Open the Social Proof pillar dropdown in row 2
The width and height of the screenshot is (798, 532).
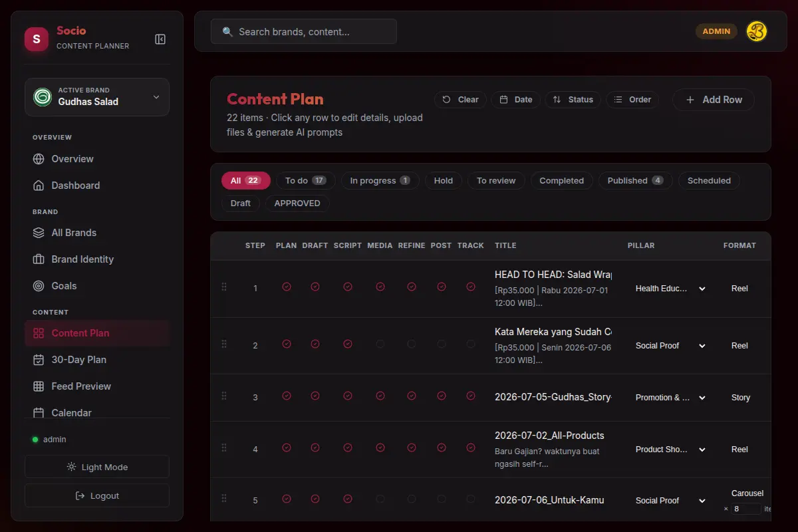click(x=670, y=346)
